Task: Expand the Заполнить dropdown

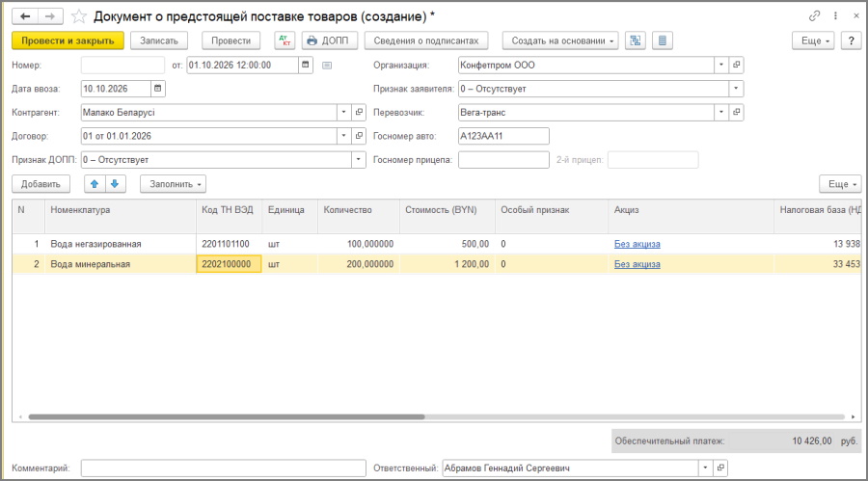Action: (174, 184)
